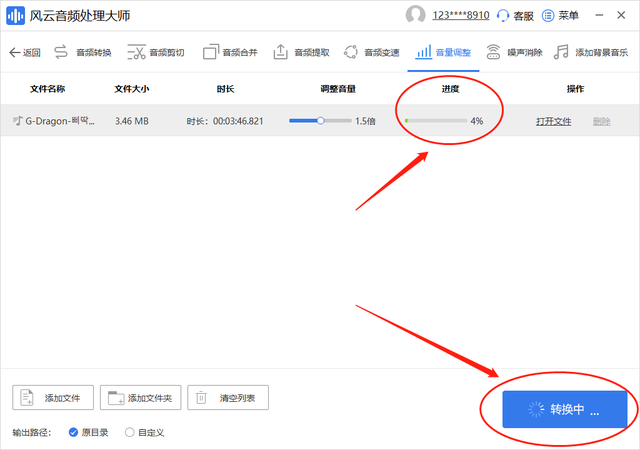Click the music note icon beside G-Dragon file
Screen dimensions: 640x450
(18, 120)
